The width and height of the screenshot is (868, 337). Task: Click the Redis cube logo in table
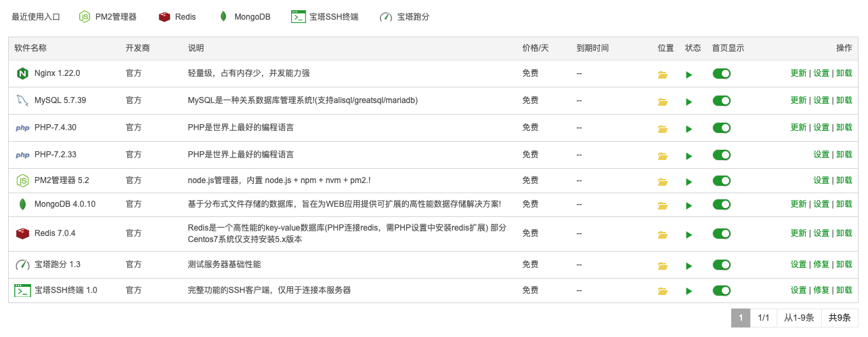pyautogui.click(x=22, y=233)
